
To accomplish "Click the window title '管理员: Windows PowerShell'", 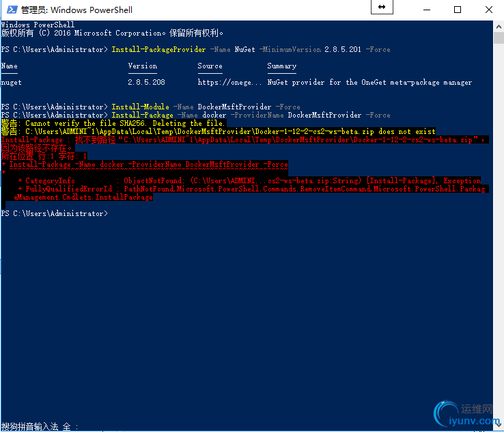I will click(76, 10).
